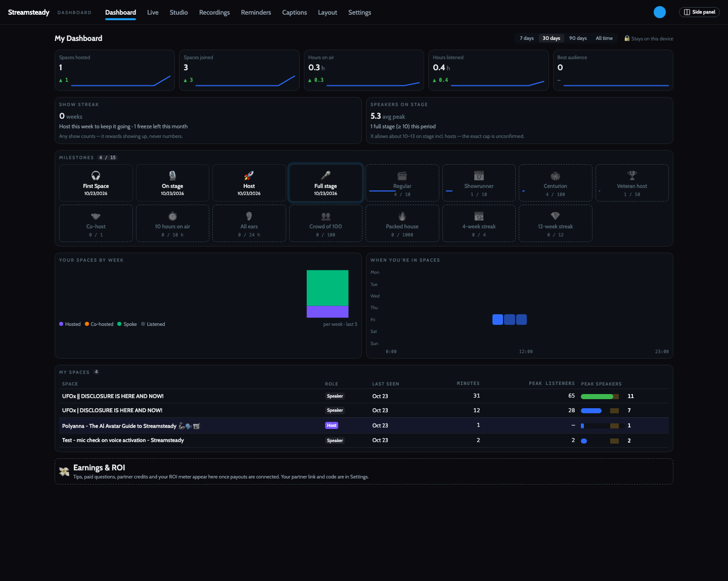Click the purple Hosted segment of weekly bar
Image resolution: width=728 pixels, height=581 pixels.
coord(328,312)
